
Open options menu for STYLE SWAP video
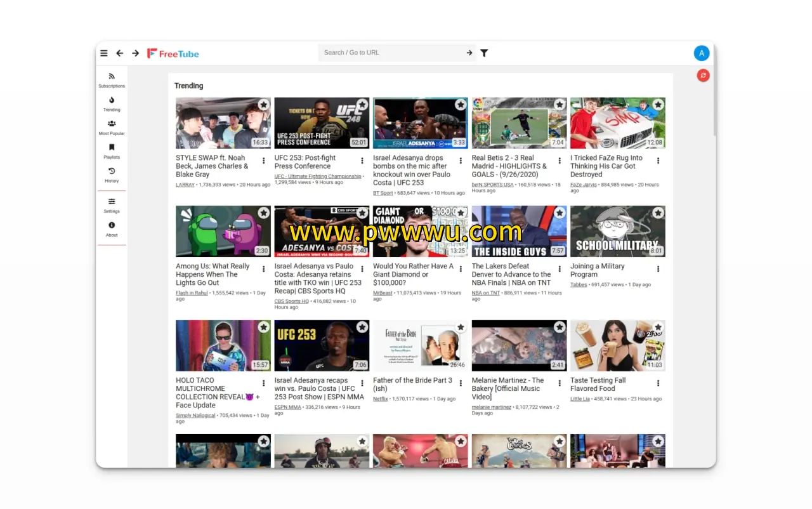click(x=264, y=161)
